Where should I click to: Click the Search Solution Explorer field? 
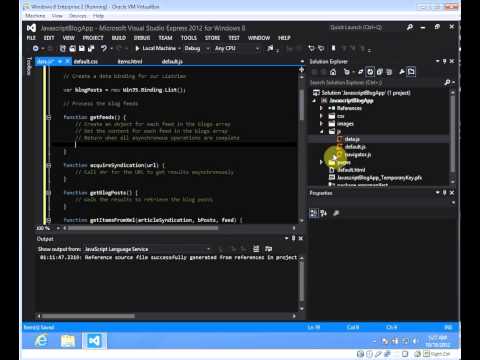(x=377, y=82)
